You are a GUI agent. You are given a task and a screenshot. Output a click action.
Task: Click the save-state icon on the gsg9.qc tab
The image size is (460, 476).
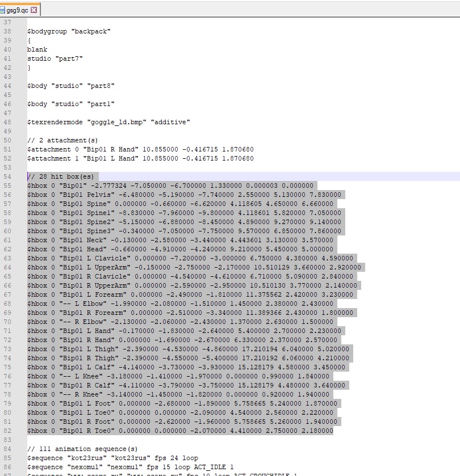pyautogui.click(x=2, y=10)
